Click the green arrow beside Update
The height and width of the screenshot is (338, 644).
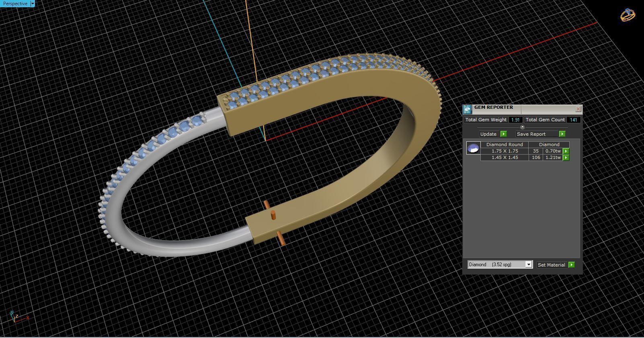click(x=503, y=134)
